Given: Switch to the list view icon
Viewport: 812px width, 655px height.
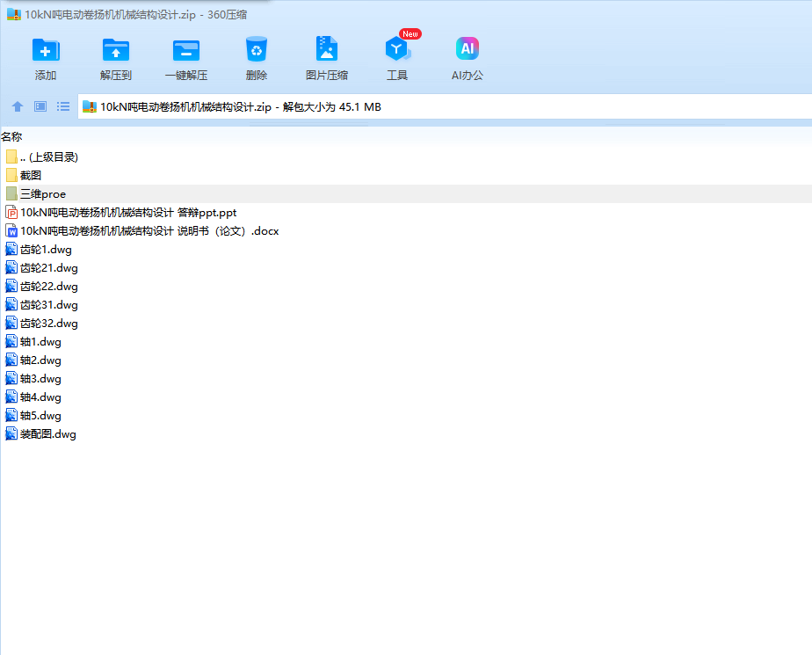Looking at the screenshot, I should click(63, 106).
